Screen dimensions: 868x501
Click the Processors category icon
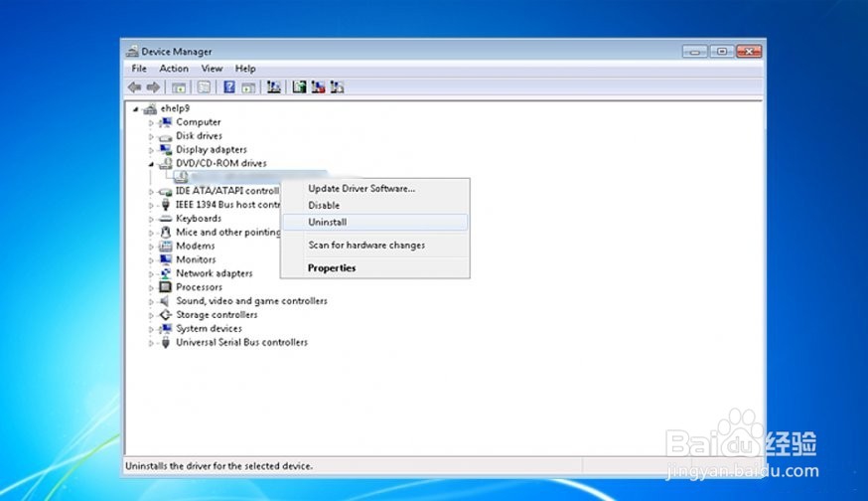165,287
